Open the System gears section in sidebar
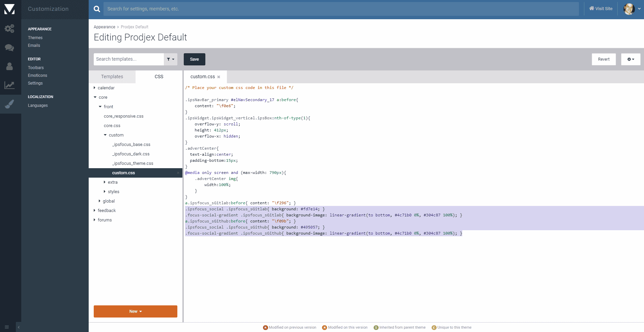644x332 pixels. click(x=9, y=29)
